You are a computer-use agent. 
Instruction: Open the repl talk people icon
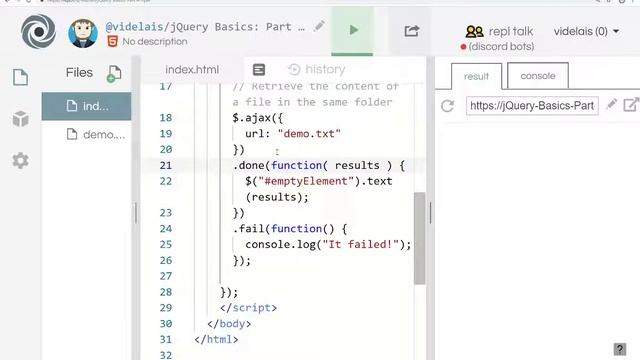tap(474, 31)
